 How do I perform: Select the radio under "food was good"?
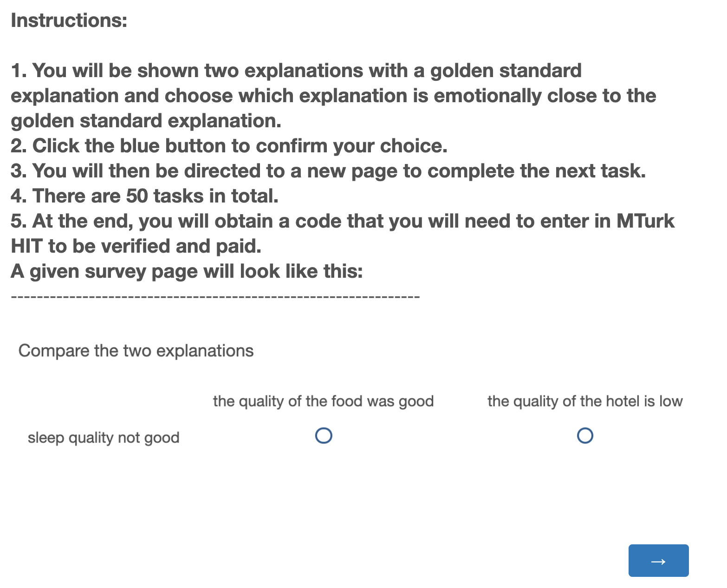click(324, 436)
